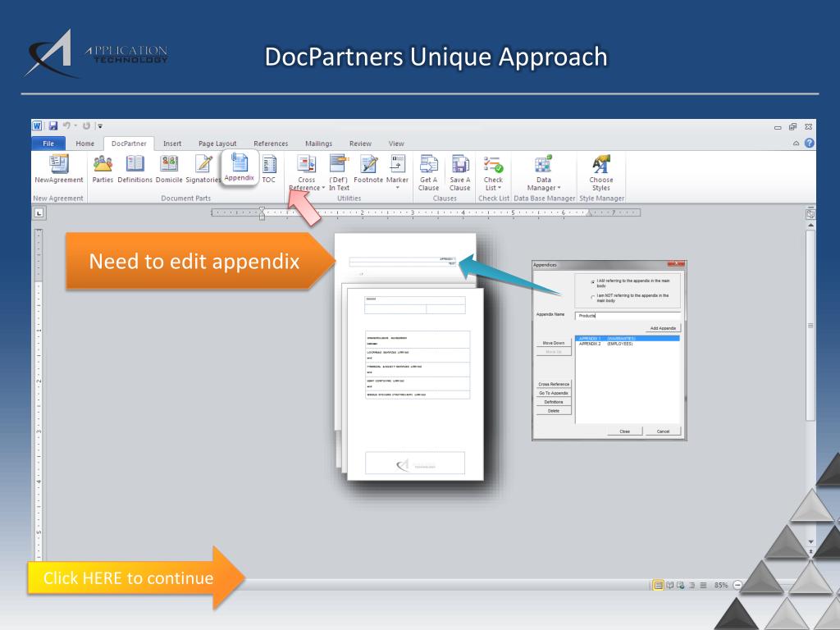
Task: Switch to Draft view in status bar
Action: (x=703, y=585)
